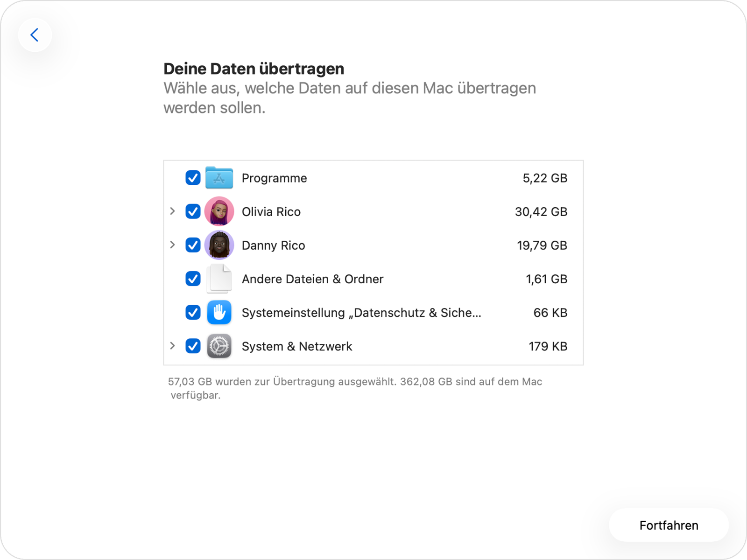The height and width of the screenshot is (560, 747).
Task: Expand the Olivia Rico entry
Action: pos(173,211)
